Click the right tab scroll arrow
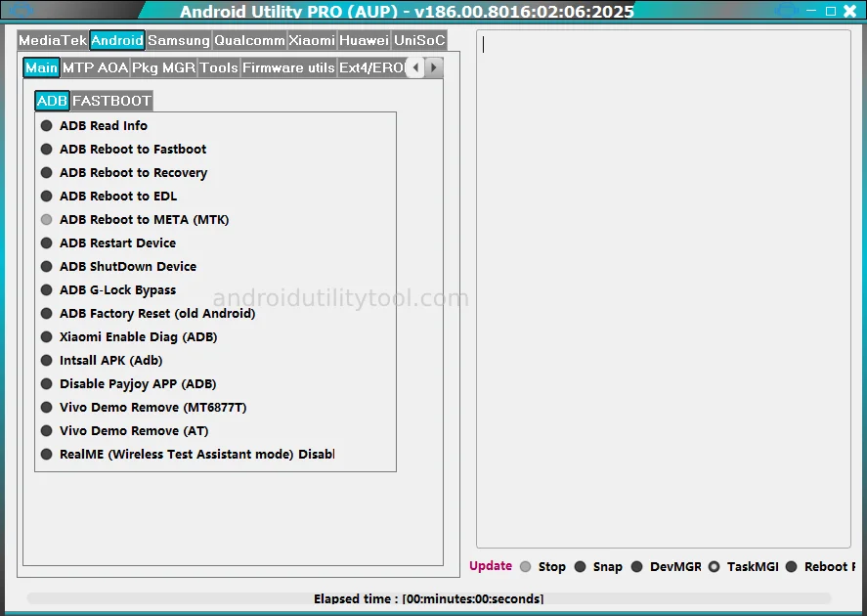The height and width of the screenshot is (616, 867). tap(434, 68)
